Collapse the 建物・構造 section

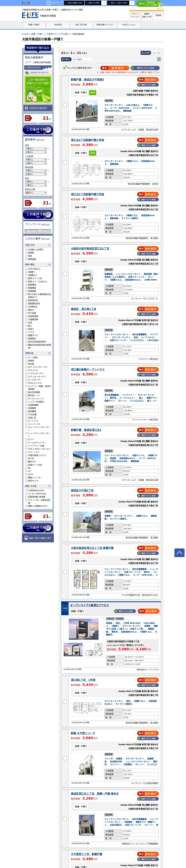[x=38, y=264]
